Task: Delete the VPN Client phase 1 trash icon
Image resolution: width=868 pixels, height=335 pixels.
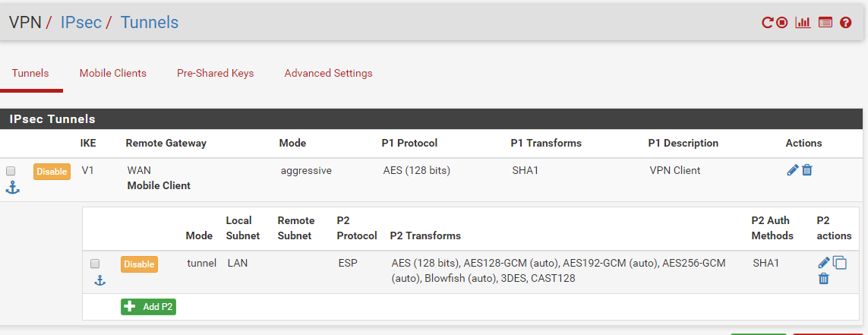Action: click(807, 171)
